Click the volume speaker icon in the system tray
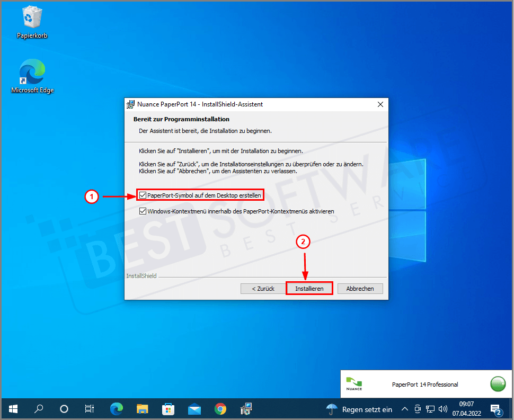Screen dimensions: 514x420 443,409
